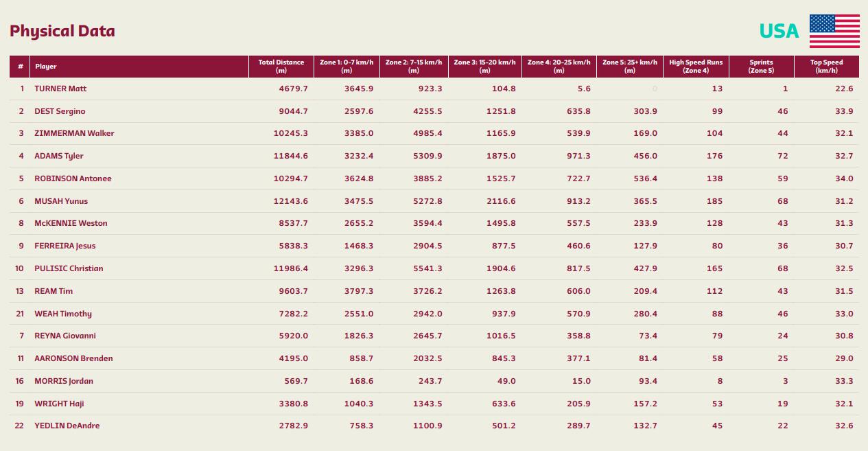868x451 pixels.
Task: Click player name AARONSON Brenden
Action: point(73,358)
